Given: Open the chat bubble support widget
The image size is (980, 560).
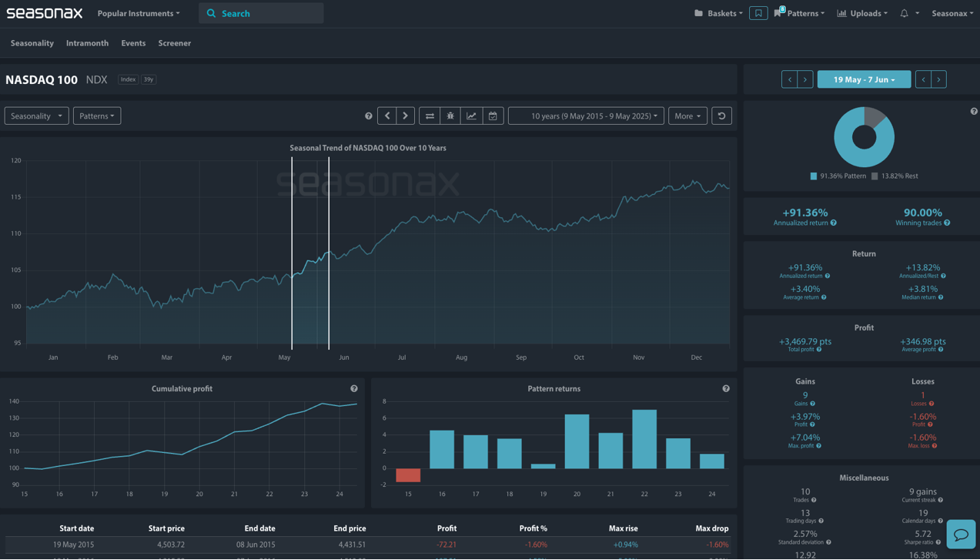Looking at the screenshot, I should (961, 535).
